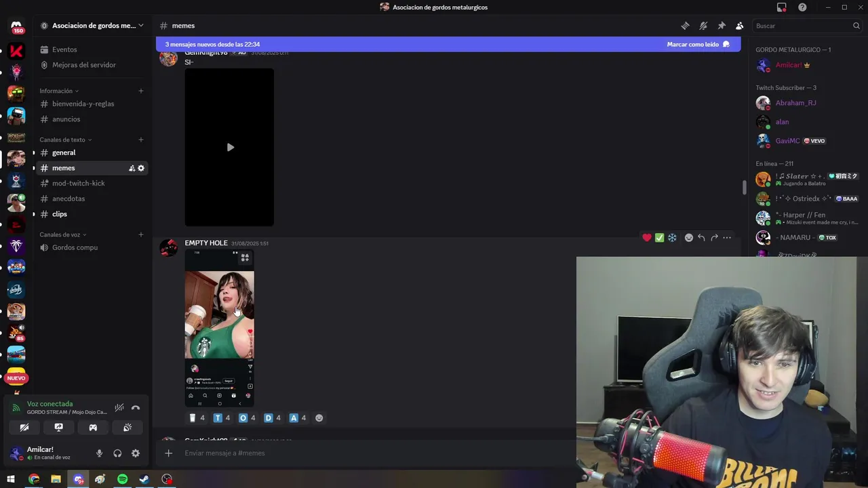Open attachment plus button in message bar
Screen dimensions: 868x488
click(169, 453)
